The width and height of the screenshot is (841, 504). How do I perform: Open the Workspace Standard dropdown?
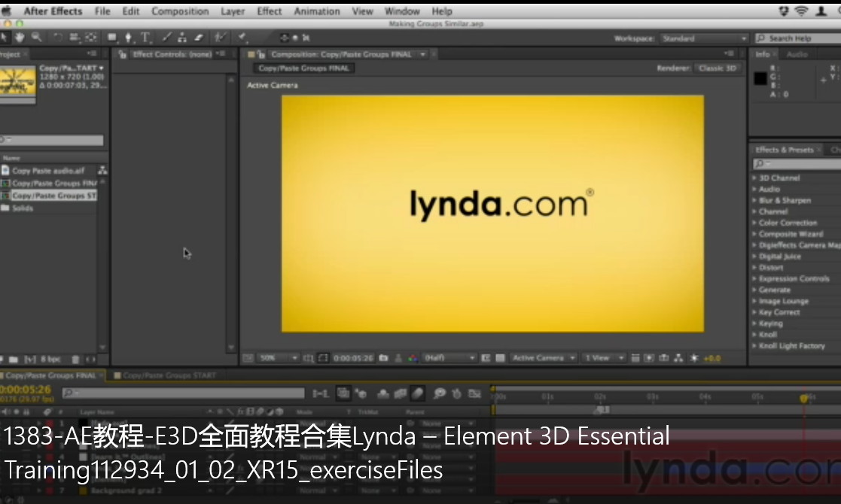click(704, 38)
